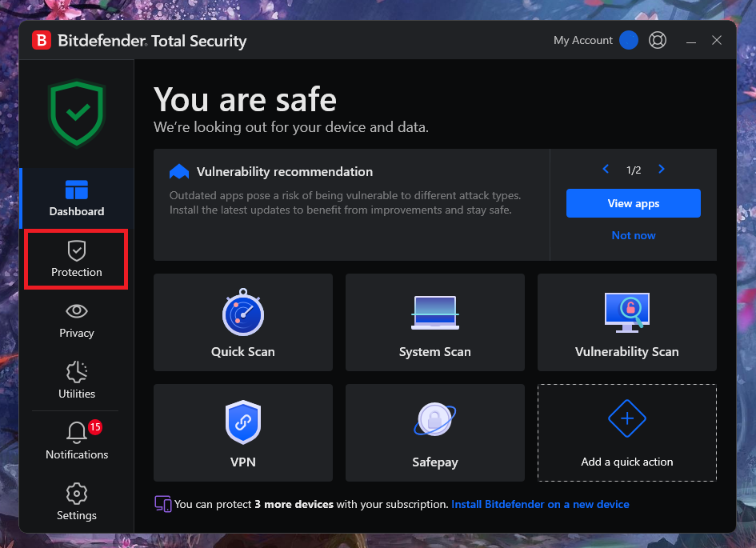Open the My Account profile avatar
The height and width of the screenshot is (548, 756).
point(628,40)
